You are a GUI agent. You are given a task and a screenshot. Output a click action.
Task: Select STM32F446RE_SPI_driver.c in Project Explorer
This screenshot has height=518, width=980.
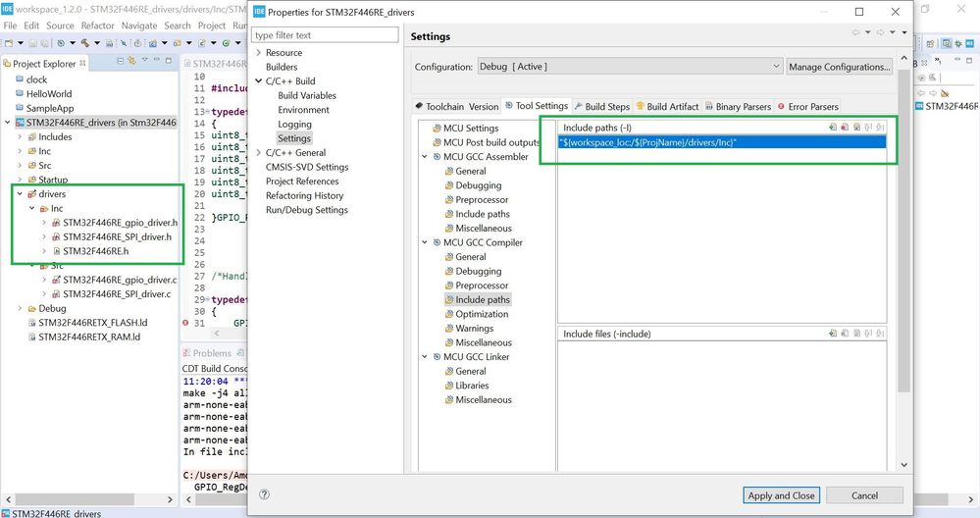(117, 294)
